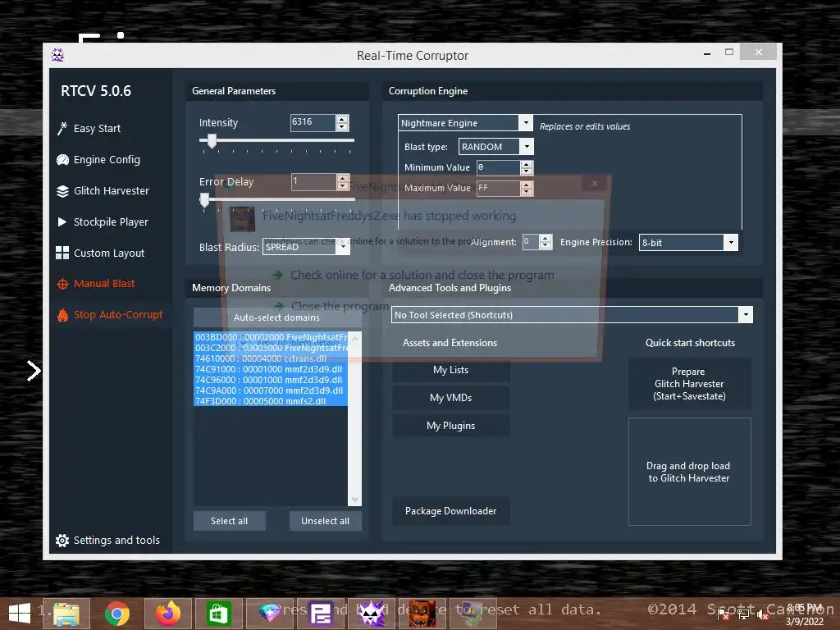Click the Intensity slider handle

tap(212, 141)
